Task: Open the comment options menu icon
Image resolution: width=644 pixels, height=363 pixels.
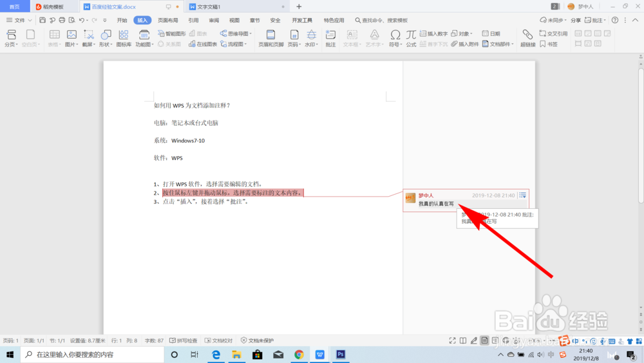Action: pyautogui.click(x=522, y=195)
